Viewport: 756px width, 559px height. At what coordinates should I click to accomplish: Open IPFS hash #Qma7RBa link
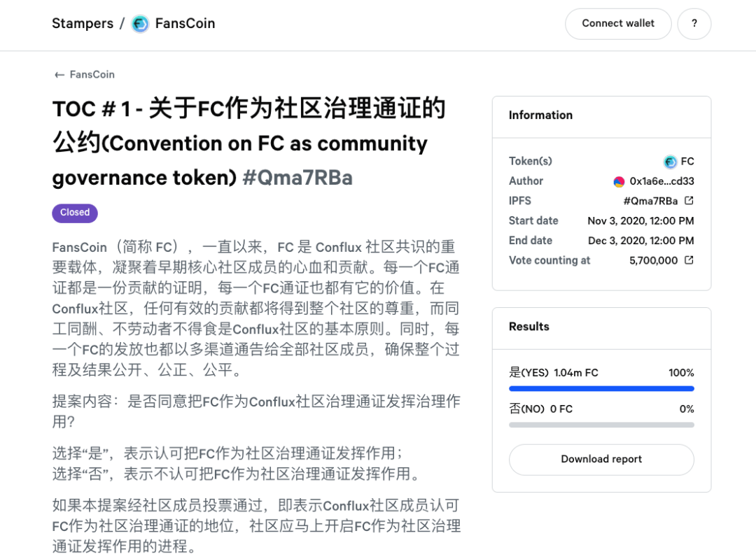tap(650, 201)
